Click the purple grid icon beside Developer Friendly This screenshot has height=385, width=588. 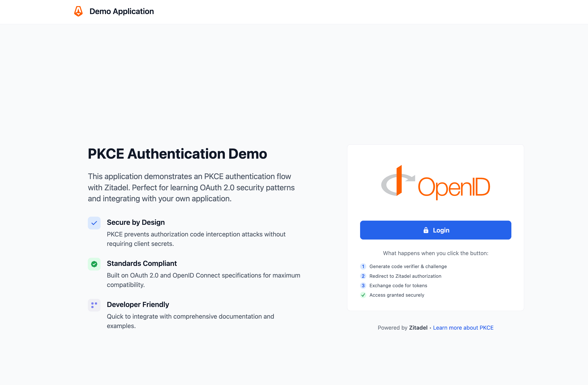pos(94,305)
